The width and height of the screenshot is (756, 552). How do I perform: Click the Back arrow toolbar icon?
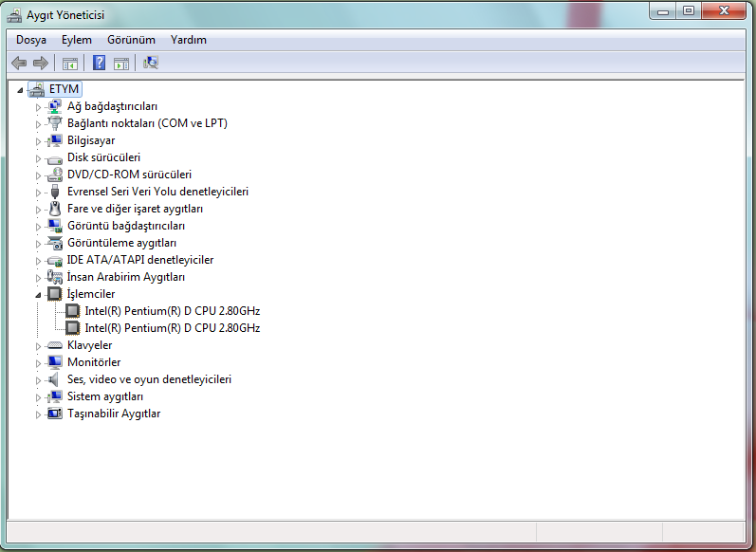(x=19, y=63)
